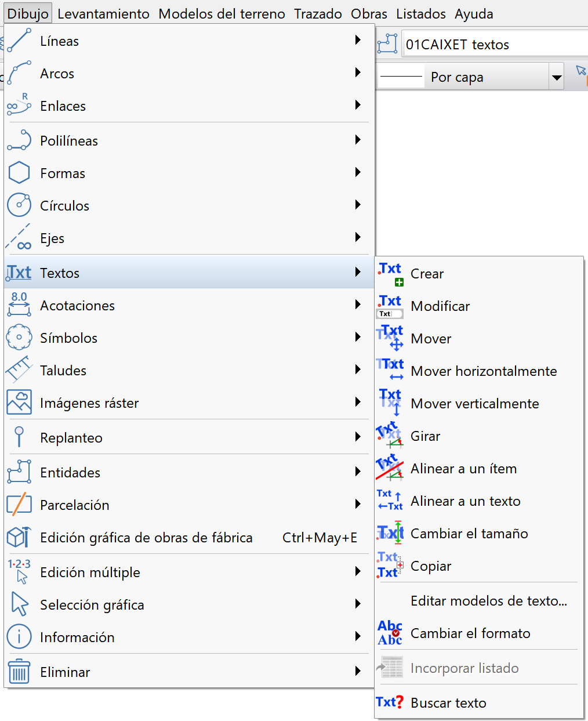Click the Formas hexagon icon

pos(19,172)
